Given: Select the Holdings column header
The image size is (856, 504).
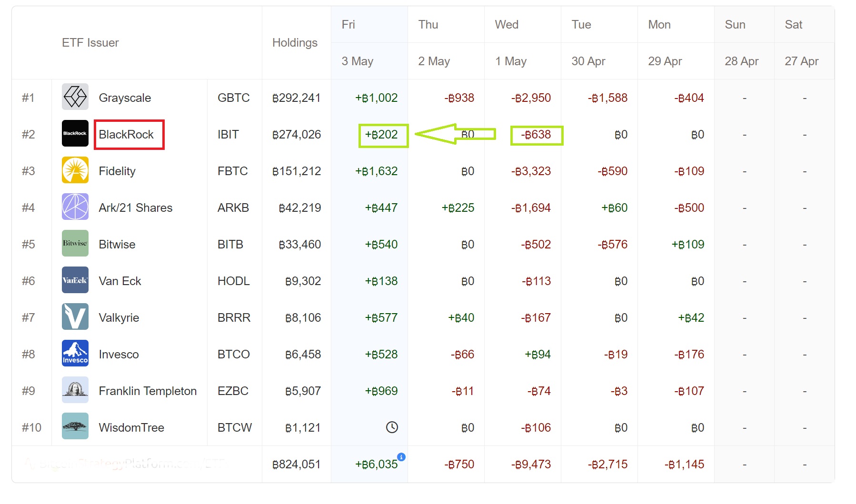Looking at the screenshot, I should [x=295, y=43].
